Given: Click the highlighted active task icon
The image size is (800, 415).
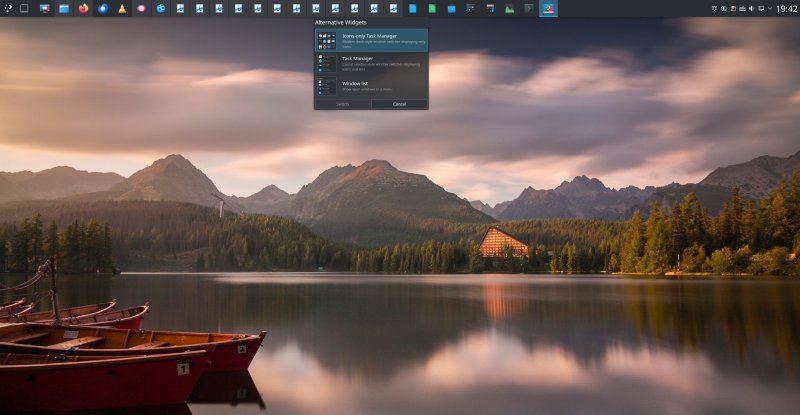Looking at the screenshot, I should [548, 8].
